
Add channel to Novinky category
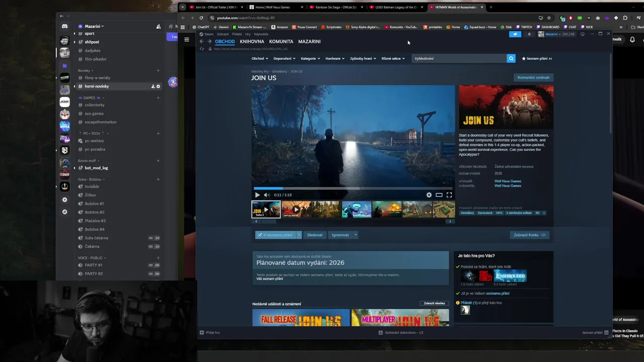pos(158,70)
